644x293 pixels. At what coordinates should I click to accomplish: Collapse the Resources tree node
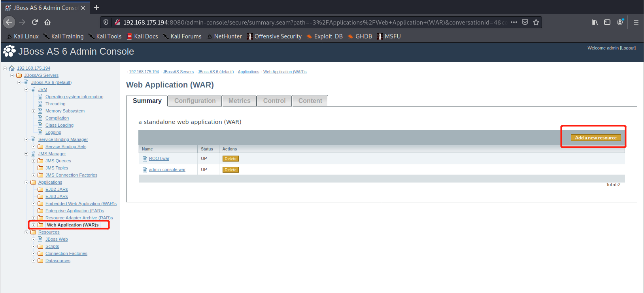[26, 232]
